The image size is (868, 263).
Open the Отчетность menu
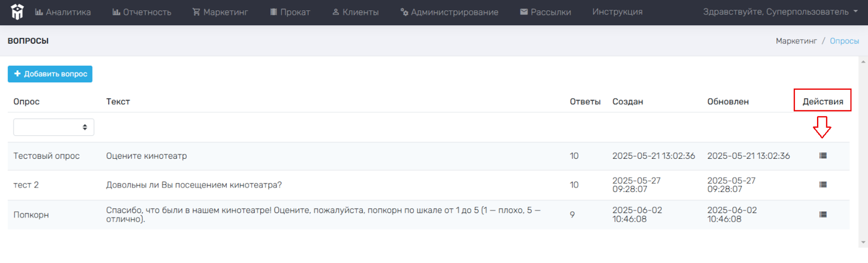[142, 12]
